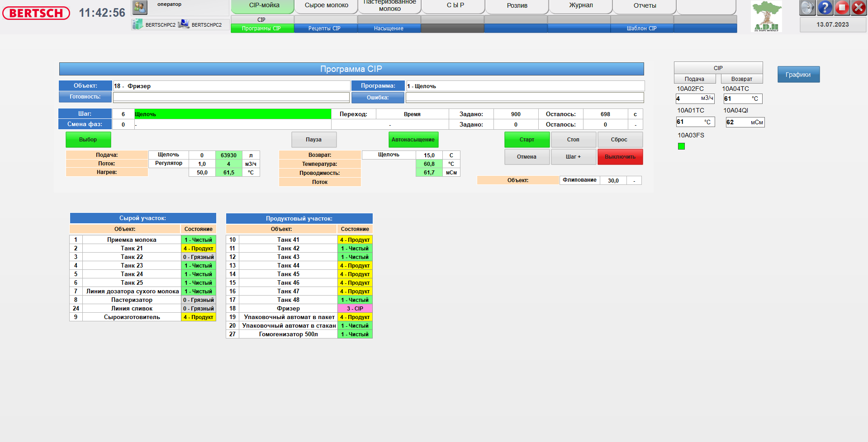Open help with the question mark icon
This screenshot has width=868, height=442.
(x=825, y=8)
